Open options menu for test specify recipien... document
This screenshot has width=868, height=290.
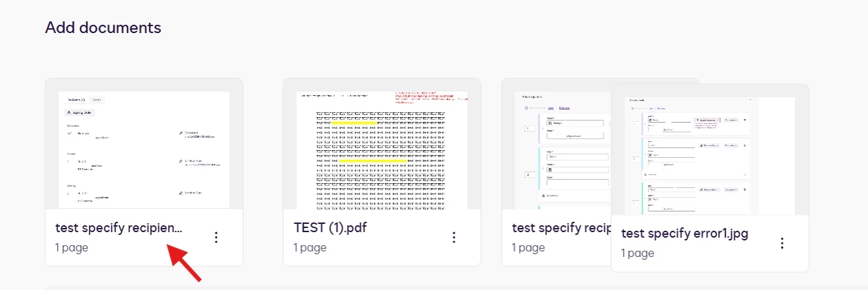(216, 237)
